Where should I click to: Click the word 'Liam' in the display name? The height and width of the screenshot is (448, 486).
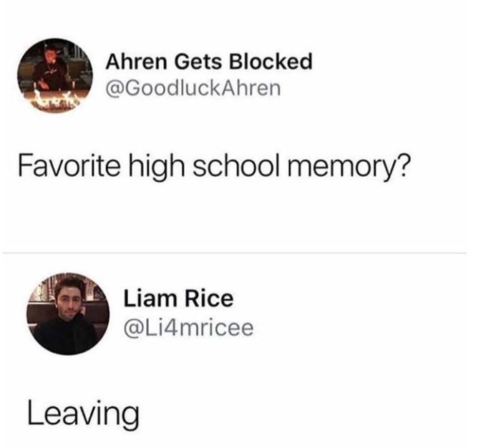[150, 298]
